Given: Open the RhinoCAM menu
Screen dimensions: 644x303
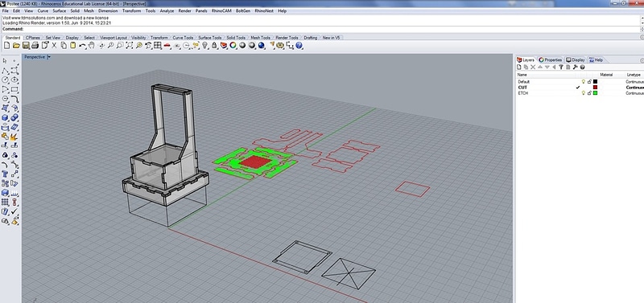Looking at the screenshot, I should pyautogui.click(x=221, y=11).
